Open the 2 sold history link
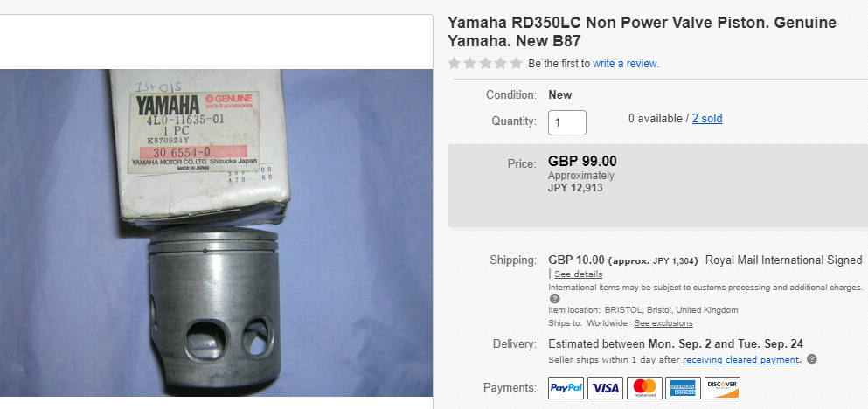 coord(707,119)
